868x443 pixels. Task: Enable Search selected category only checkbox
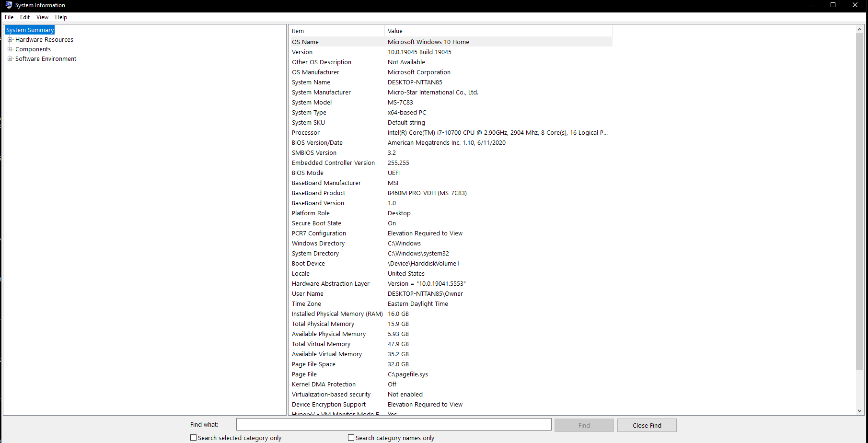pyautogui.click(x=194, y=438)
